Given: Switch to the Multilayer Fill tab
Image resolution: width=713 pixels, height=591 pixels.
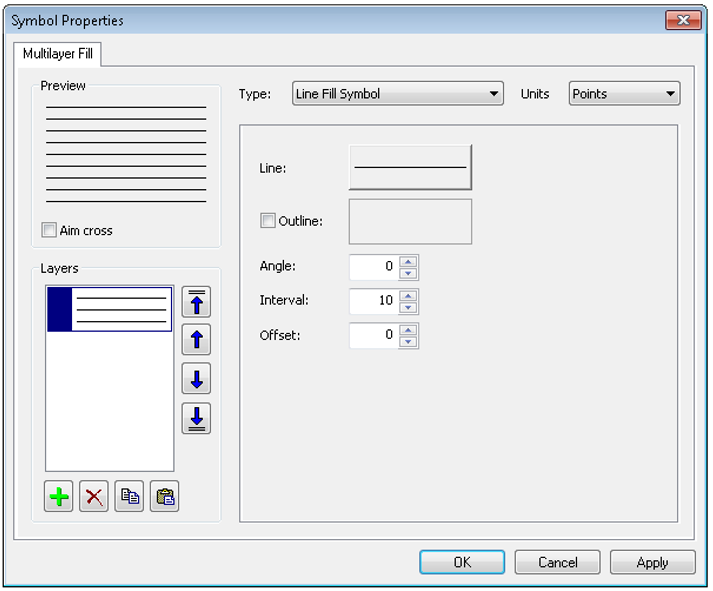Looking at the screenshot, I should click(57, 54).
